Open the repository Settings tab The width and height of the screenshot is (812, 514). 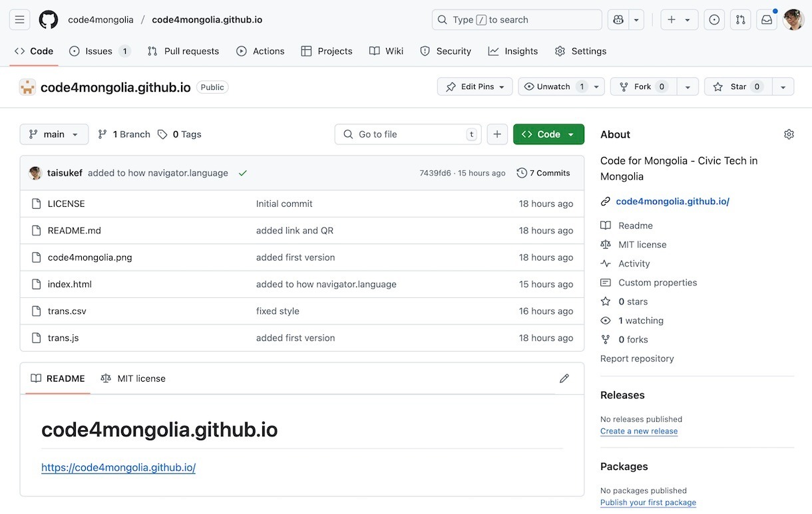click(x=580, y=51)
